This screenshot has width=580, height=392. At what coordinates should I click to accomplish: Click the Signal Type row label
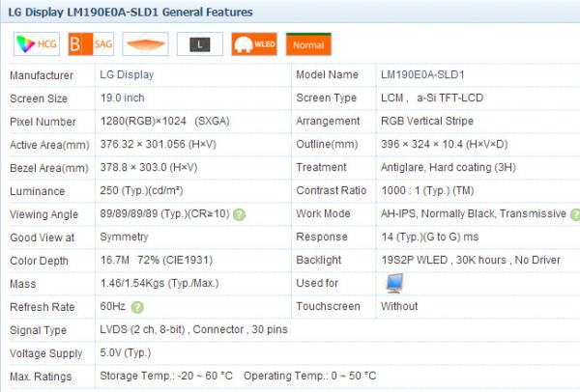coord(38,330)
